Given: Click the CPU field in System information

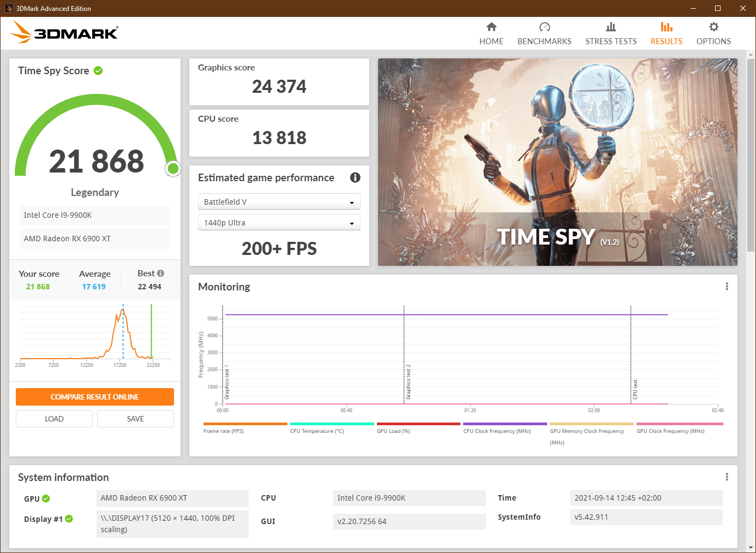Looking at the screenshot, I should point(410,498).
